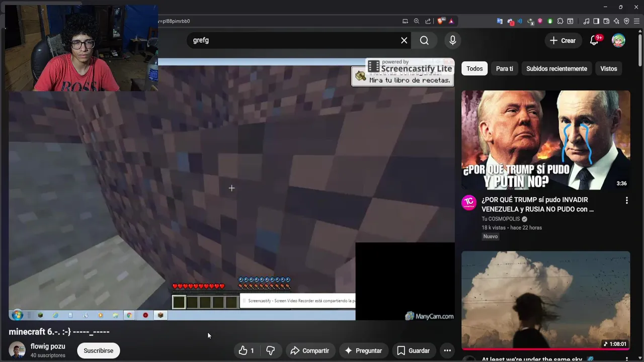Like the video with thumbs up

click(x=246, y=350)
